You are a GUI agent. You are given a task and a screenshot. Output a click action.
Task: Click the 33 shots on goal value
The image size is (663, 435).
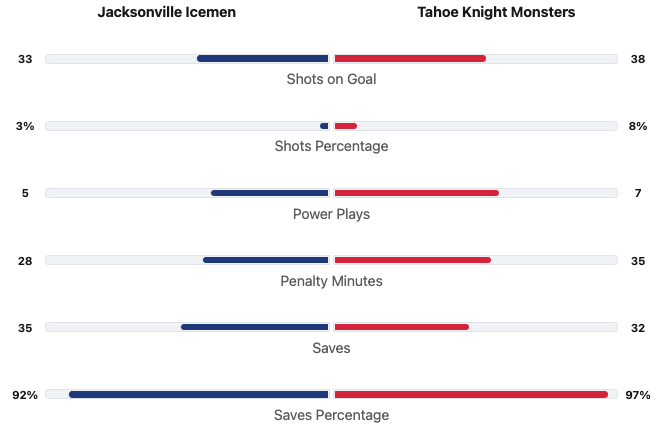25,59
